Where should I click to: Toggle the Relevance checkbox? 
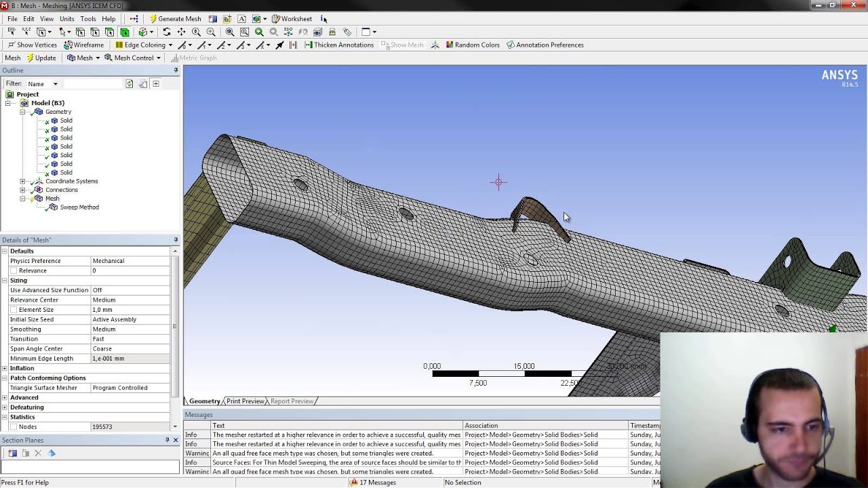14,271
